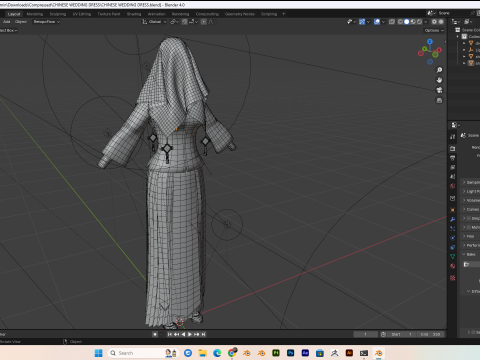Open the Windows Start menu
This screenshot has width=480, height=360.
point(98,353)
